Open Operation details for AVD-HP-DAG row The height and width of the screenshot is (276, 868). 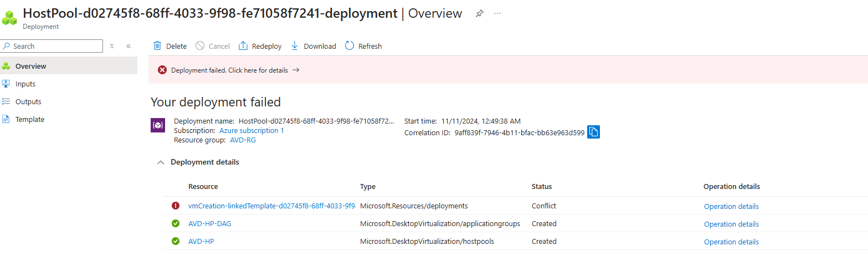coord(731,224)
